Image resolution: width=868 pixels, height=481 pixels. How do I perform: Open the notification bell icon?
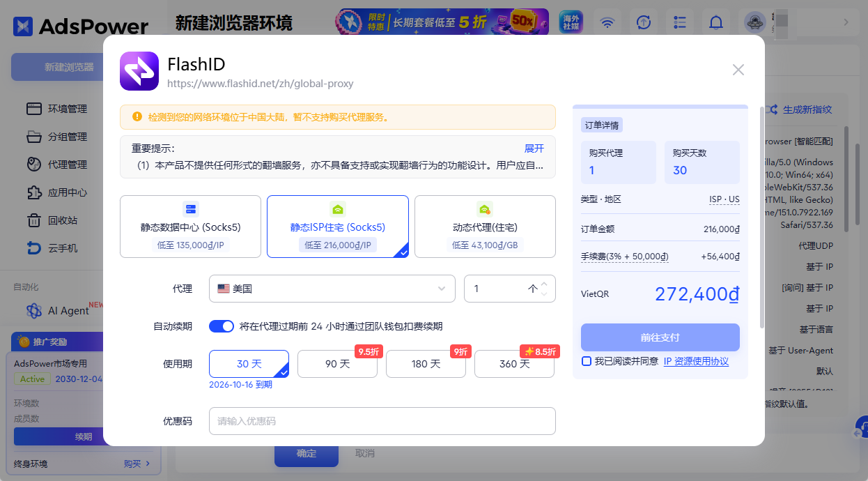(x=716, y=22)
